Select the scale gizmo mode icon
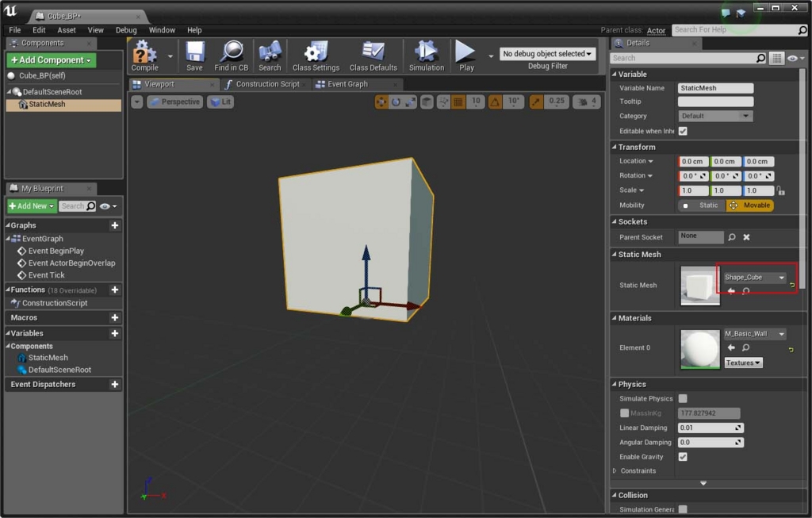This screenshot has height=518, width=812. pos(410,102)
